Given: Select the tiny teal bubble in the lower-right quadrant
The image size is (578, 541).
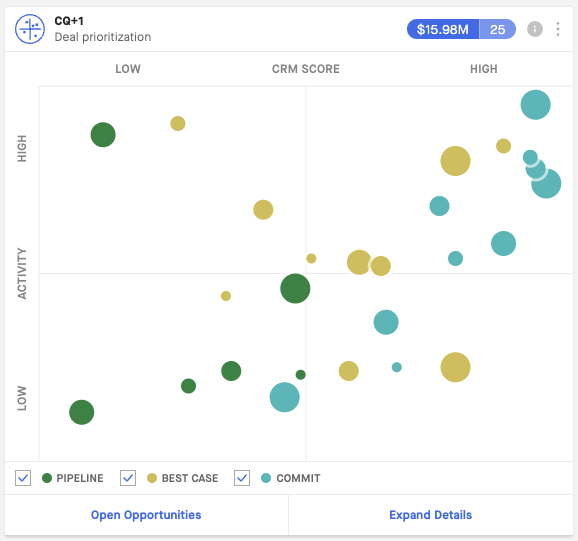Looking at the screenshot, I should [397, 367].
